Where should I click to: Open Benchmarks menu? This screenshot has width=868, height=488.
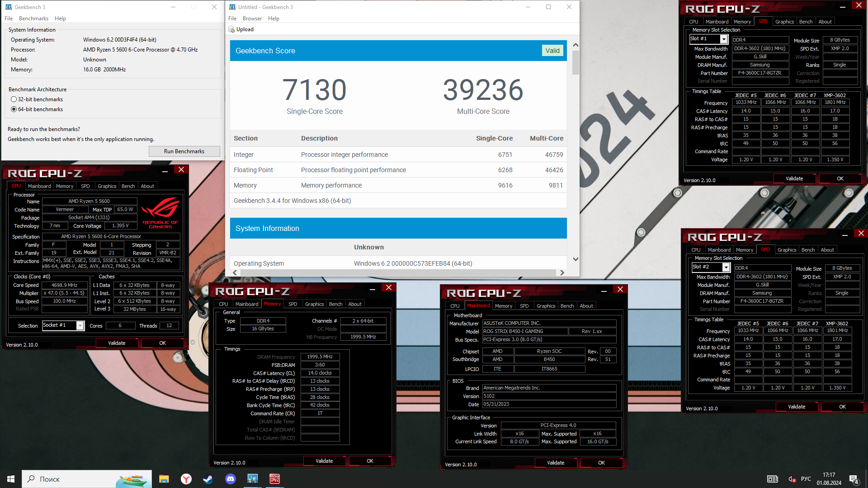click(x=33, y=19)
